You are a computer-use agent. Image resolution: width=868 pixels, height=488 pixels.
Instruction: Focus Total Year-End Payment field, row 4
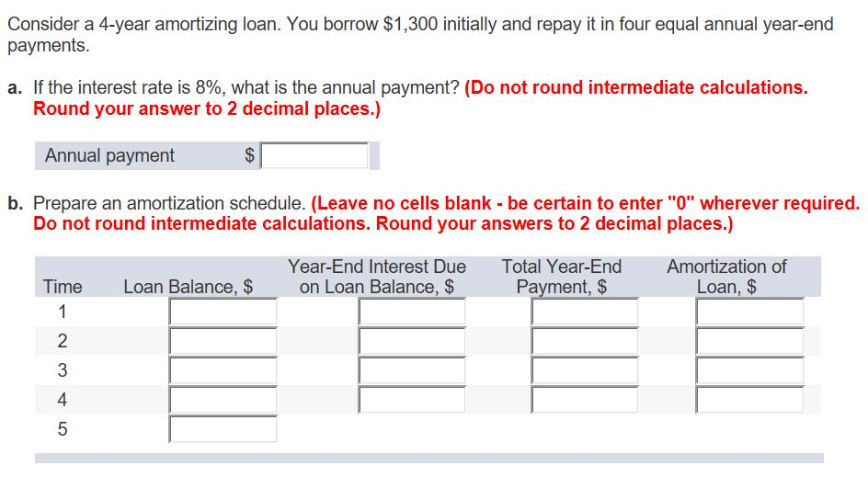point(585,400)
